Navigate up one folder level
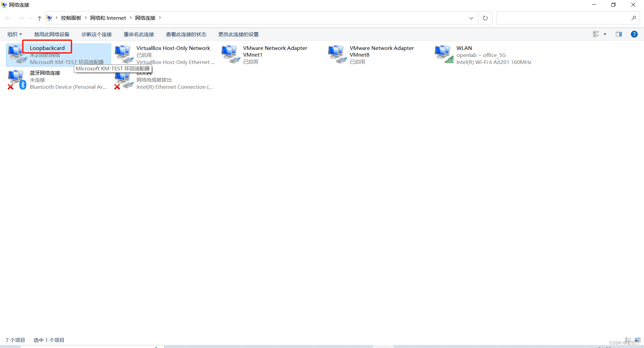This screenshot has height=348, width=644. 40,18
